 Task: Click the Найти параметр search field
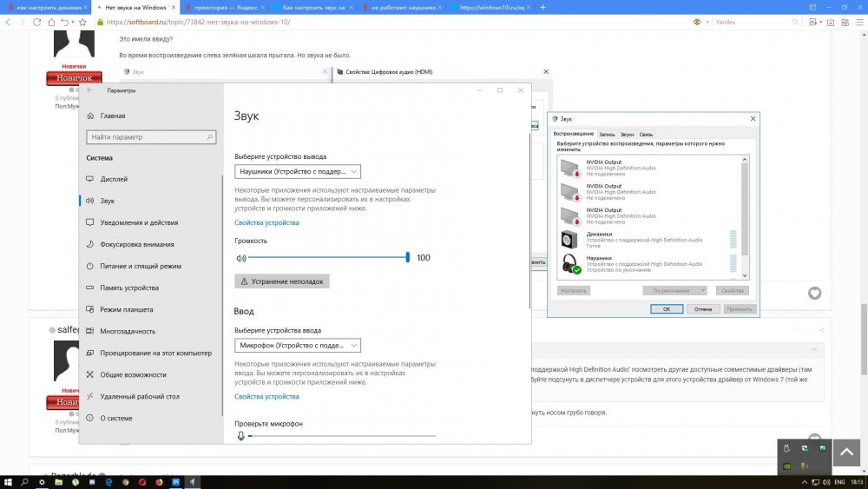coord(151,137)
